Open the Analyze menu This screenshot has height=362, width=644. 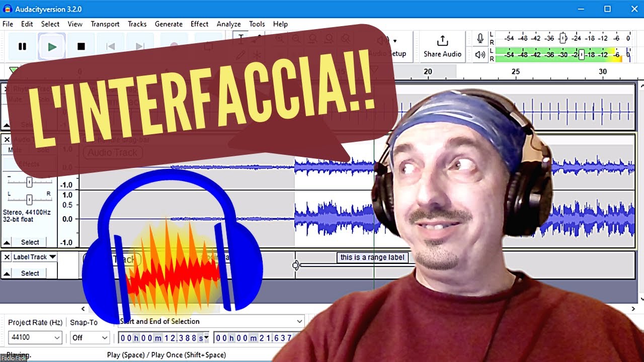click(x=229, y=24)
